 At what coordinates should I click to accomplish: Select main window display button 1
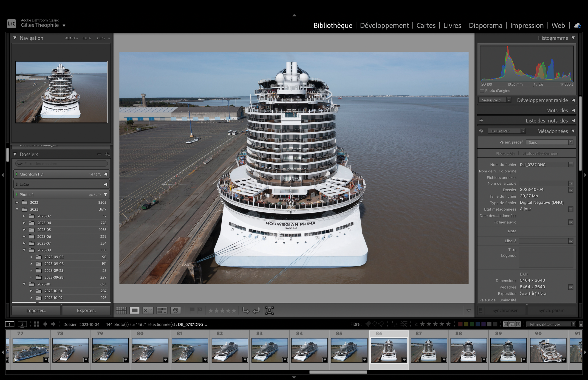tap(10, 324)
